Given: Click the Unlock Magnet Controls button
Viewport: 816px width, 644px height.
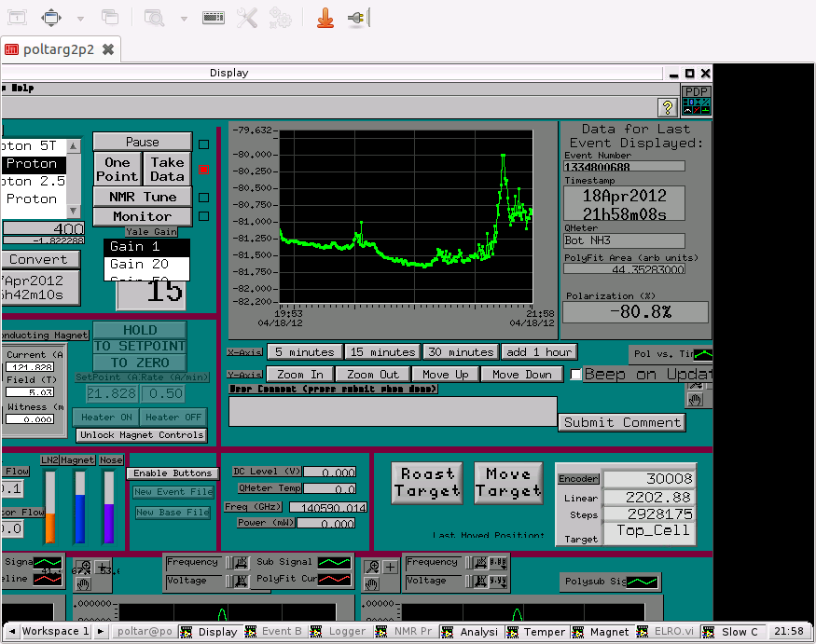Looking at the screenshot, I should [142, 435].
